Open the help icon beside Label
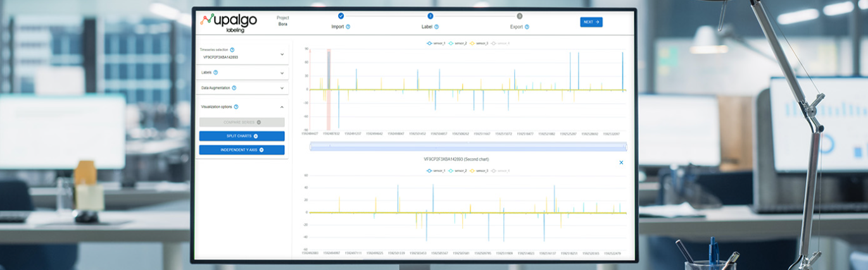Screen dimensions: 868x270 coord(437,27)
